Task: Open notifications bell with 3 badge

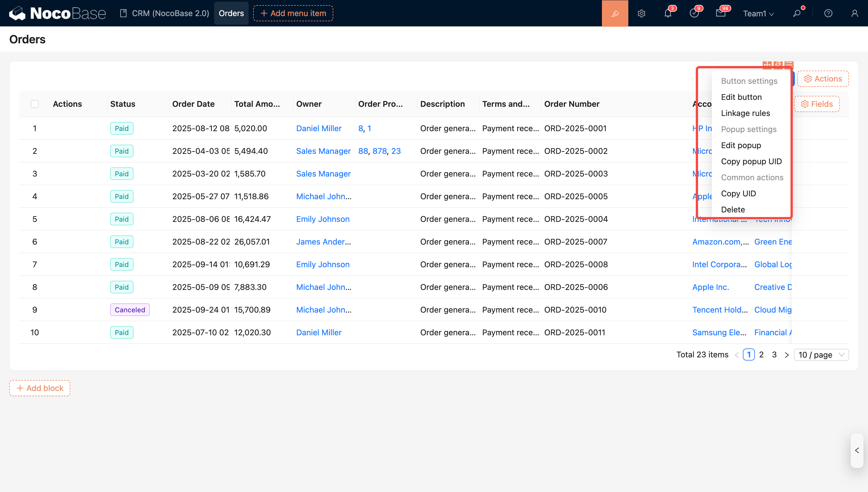Action: [668, 13]
